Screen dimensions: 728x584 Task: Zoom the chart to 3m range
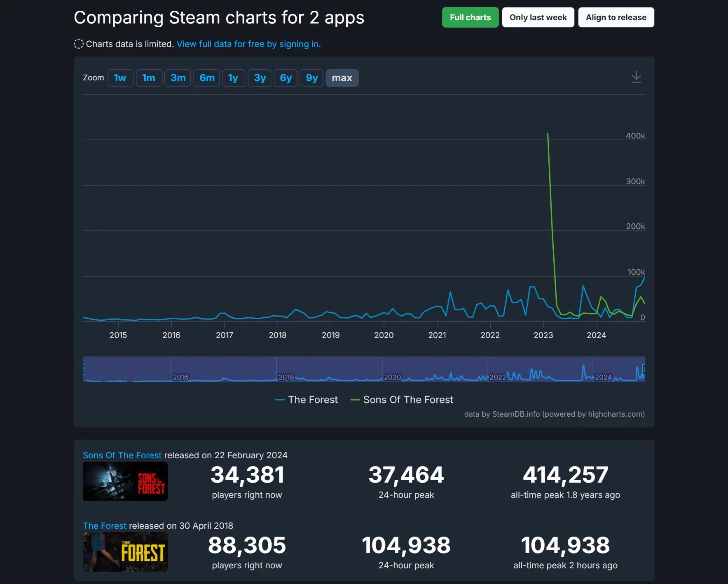pyautogui.click(x=178, y=78)
